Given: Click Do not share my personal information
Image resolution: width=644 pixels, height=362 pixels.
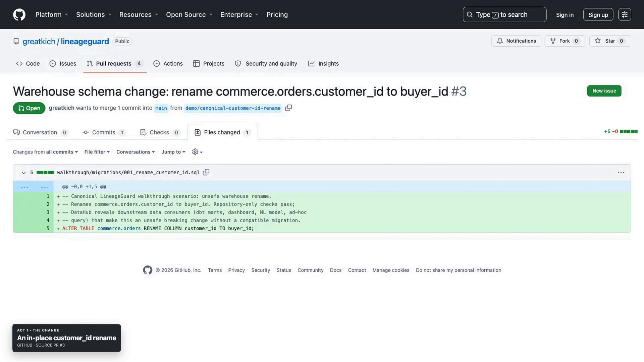Looking at the screenshot, I should [x=459, y=270].
